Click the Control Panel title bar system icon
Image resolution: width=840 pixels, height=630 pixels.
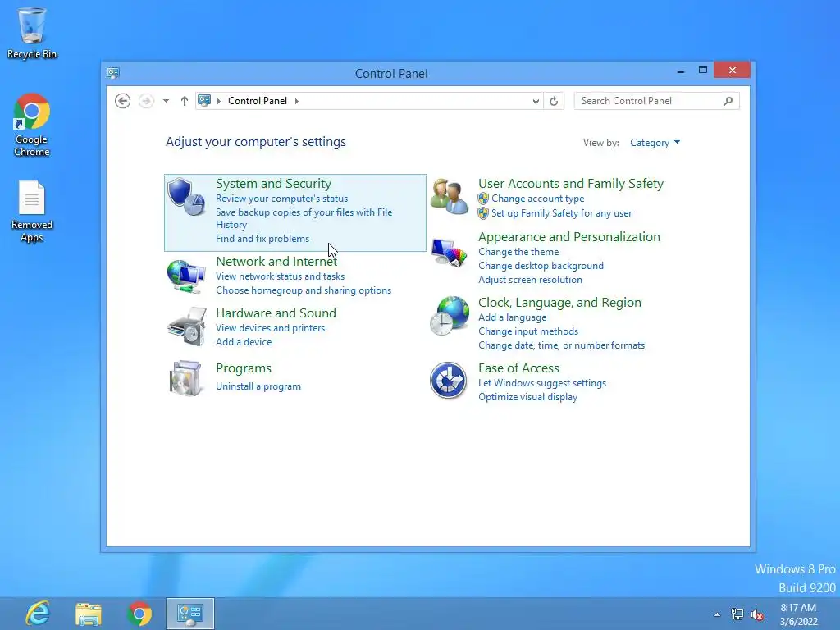click(113, 73)
